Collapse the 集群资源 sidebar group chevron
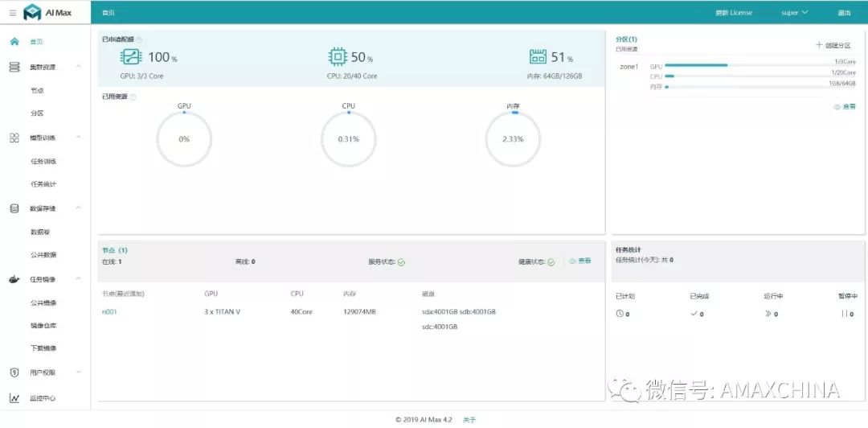The height and width of the screenshot is (428, 868). [79, 67]
